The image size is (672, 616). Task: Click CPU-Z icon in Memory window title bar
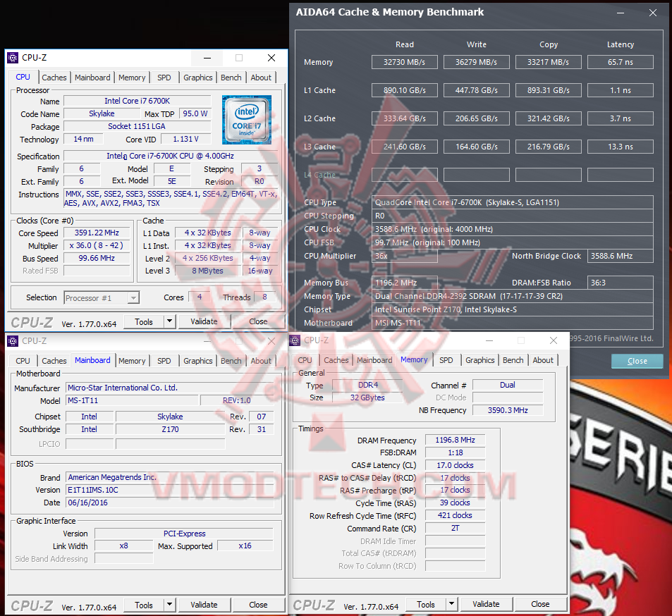pos(295,340)
